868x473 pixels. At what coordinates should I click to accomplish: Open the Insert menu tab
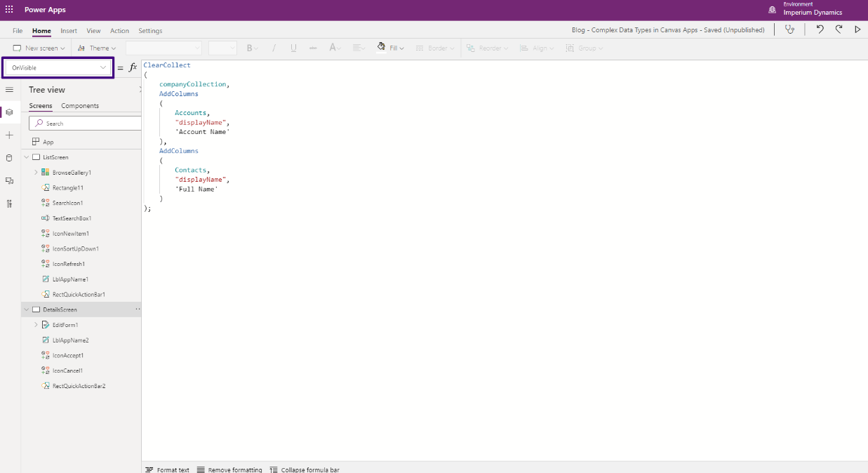click(69, 31)
